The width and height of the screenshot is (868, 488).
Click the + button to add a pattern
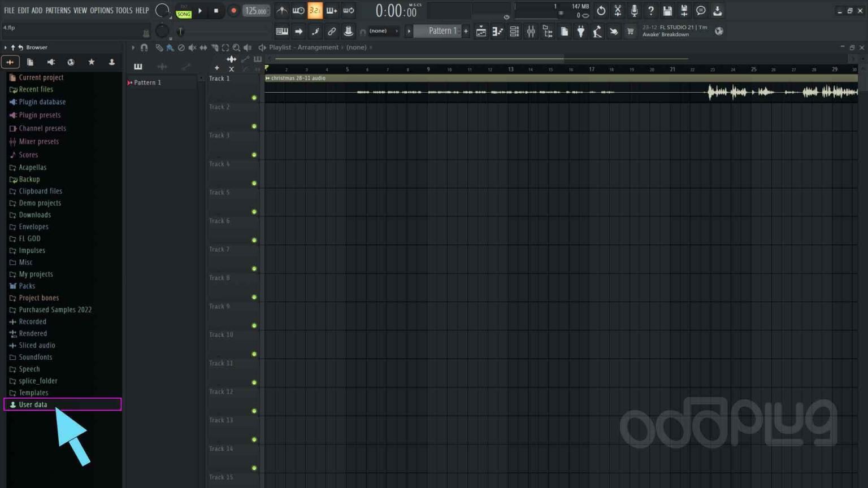pos(466,31)
